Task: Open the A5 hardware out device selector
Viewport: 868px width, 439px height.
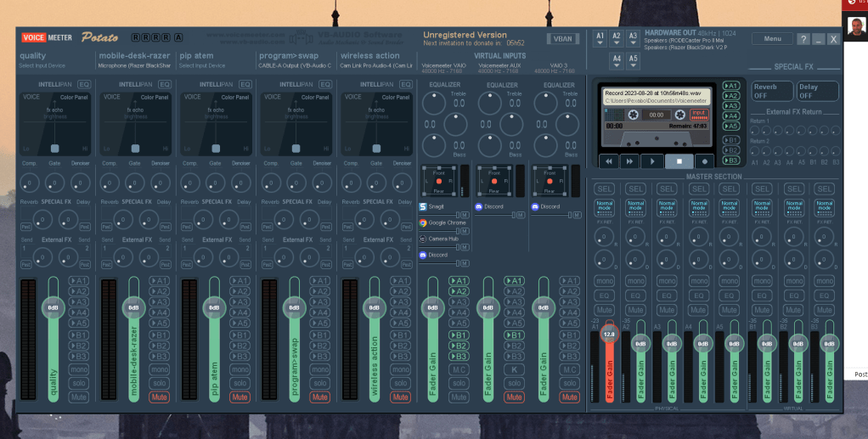Action: coord(634,61)
